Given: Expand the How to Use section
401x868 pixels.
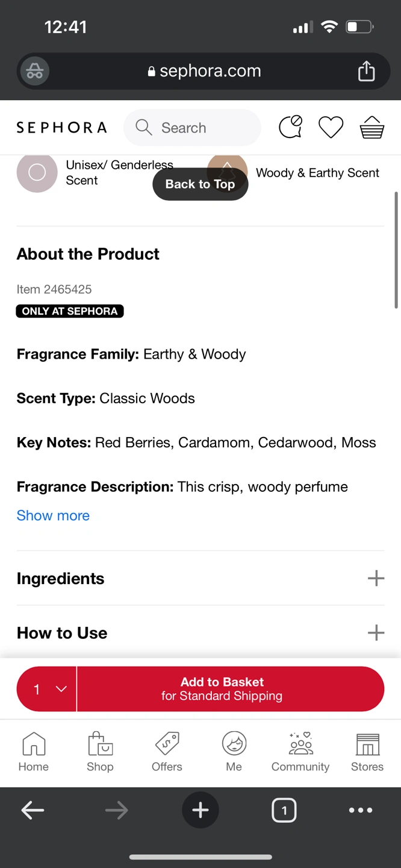Looking at the screenshot, I should (376, 633).
